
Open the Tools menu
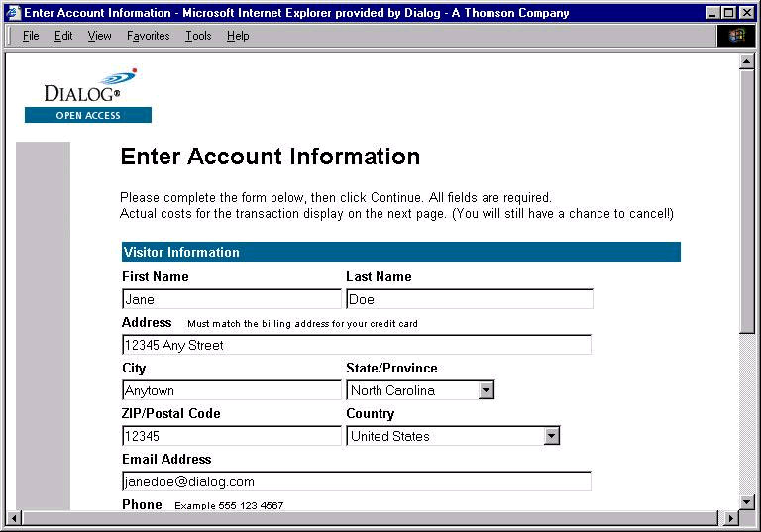[198, 36]
